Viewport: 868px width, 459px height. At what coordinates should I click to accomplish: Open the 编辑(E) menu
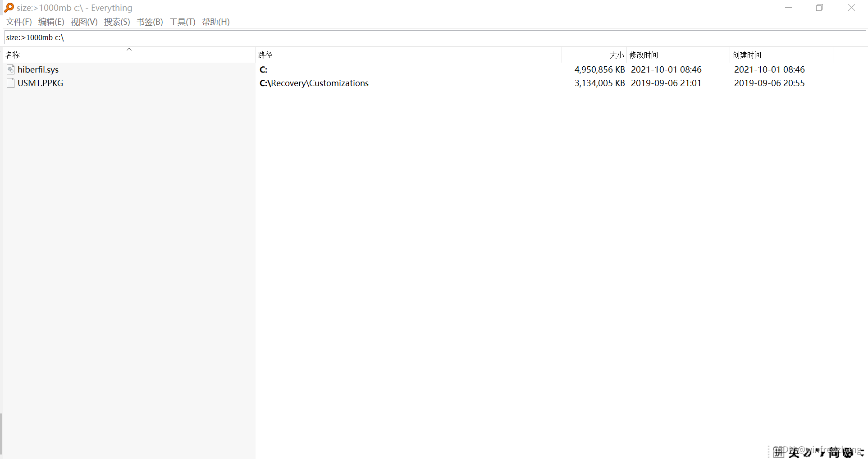[51, 22]
